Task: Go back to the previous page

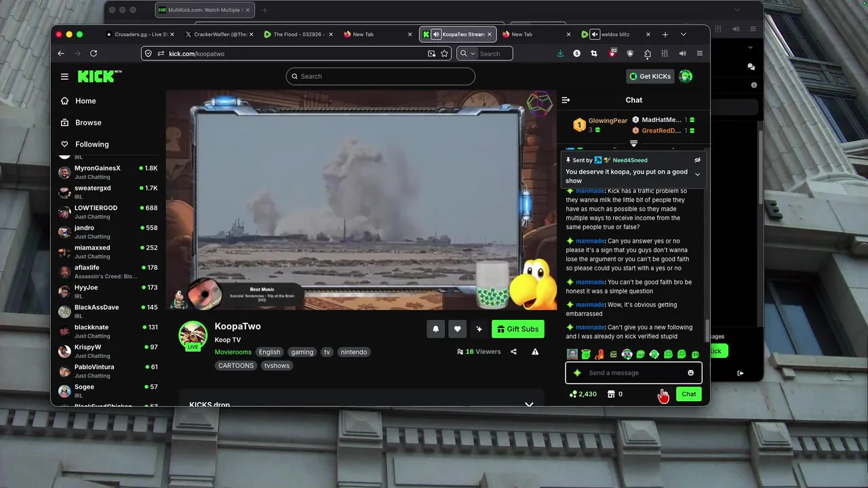Action: 61,54
